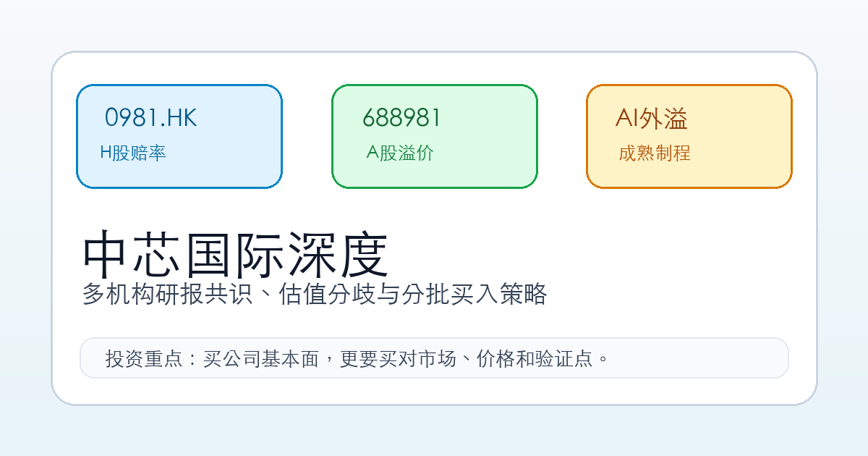
Task: Select the A股溢价 label
Action: 400,153
